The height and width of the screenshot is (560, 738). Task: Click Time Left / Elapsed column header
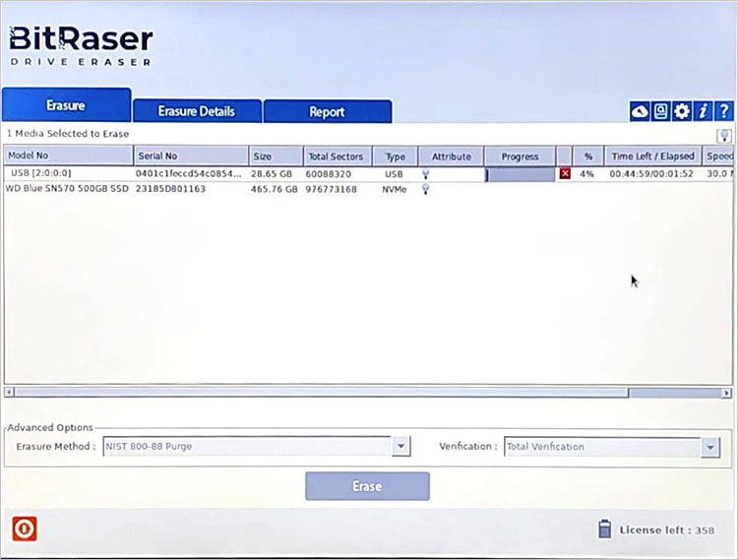[x=652, y=156]
